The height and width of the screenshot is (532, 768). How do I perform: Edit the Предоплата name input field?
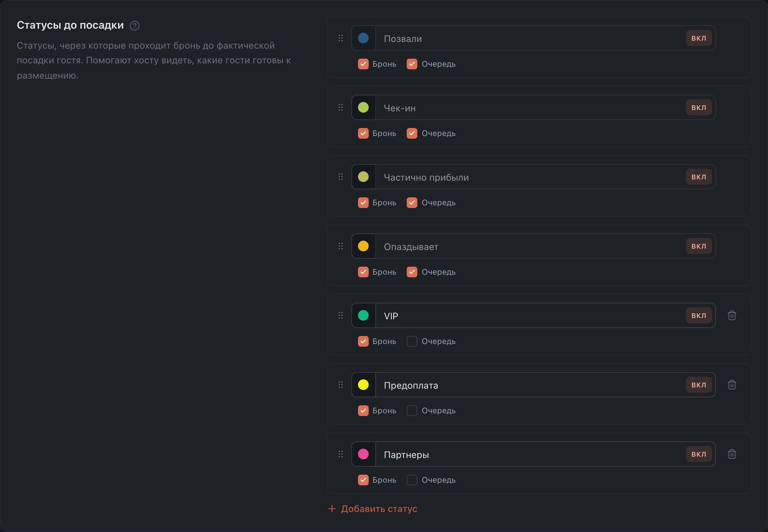point(530,385)
